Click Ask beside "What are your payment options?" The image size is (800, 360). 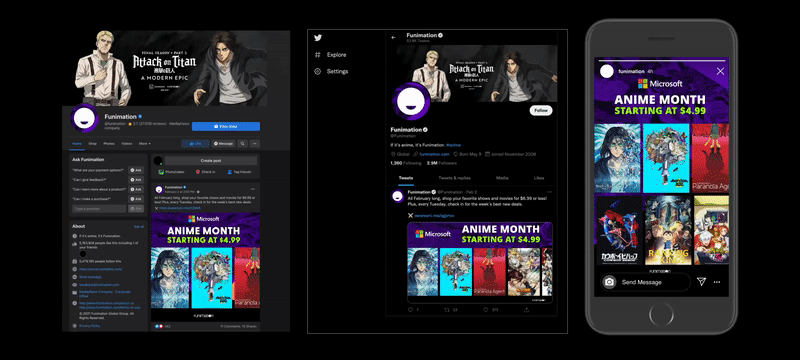pos(136,170)
